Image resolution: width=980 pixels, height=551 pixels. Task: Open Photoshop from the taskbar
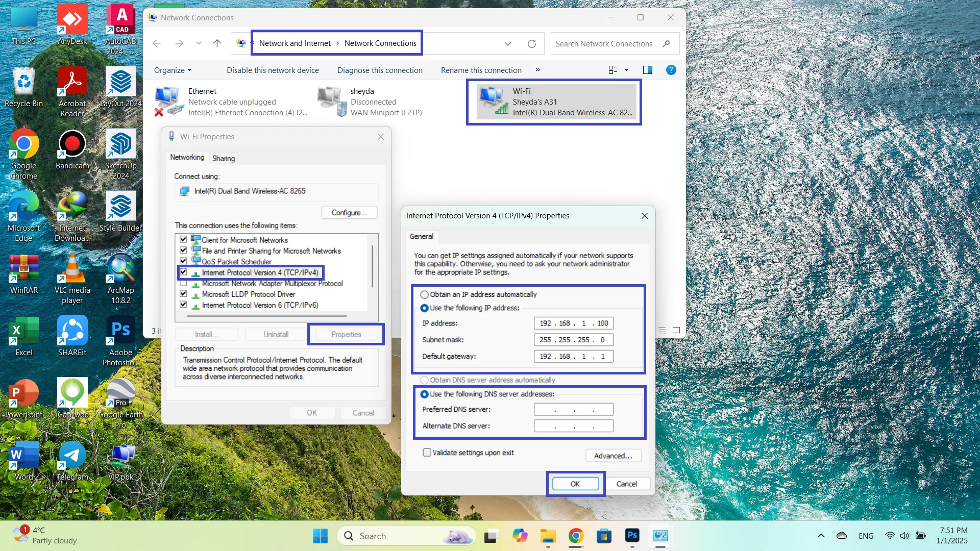click(632, 536)
